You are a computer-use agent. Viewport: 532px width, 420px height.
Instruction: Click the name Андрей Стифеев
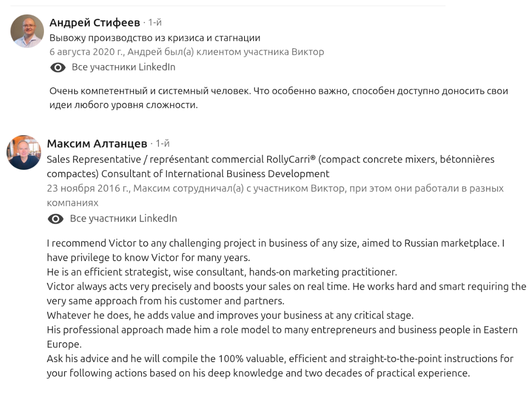coord(95,23)
